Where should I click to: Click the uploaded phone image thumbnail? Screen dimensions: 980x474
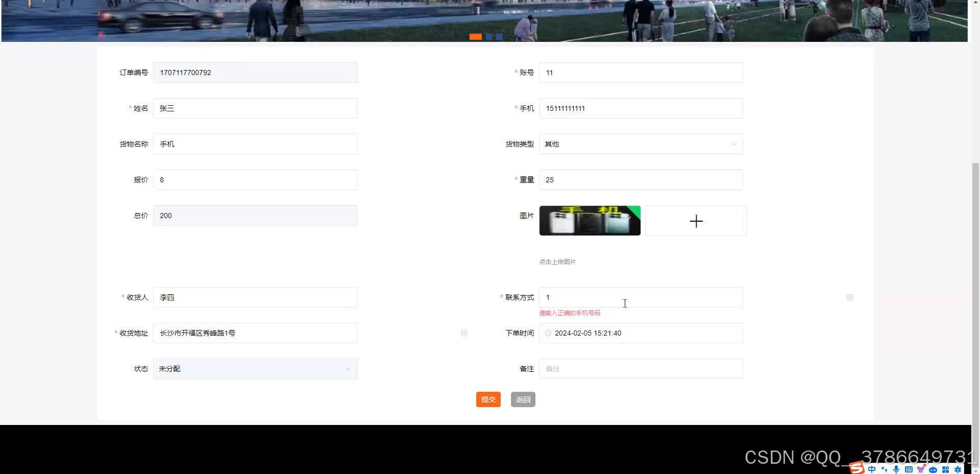[590, 221]
